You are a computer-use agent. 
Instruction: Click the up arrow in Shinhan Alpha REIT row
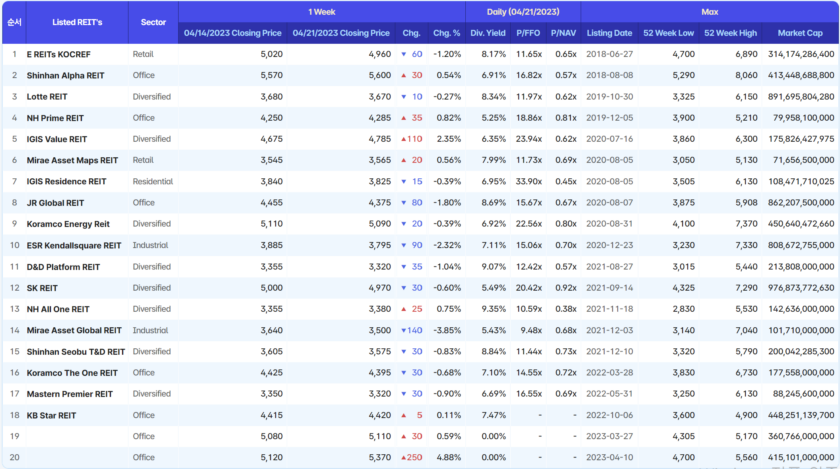pos(404,76)
